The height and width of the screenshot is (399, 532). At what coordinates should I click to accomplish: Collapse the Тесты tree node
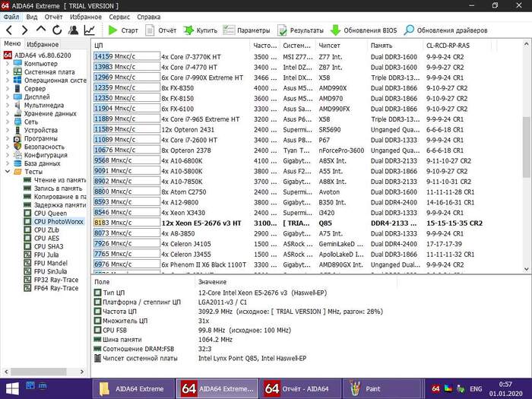point(8,172)
